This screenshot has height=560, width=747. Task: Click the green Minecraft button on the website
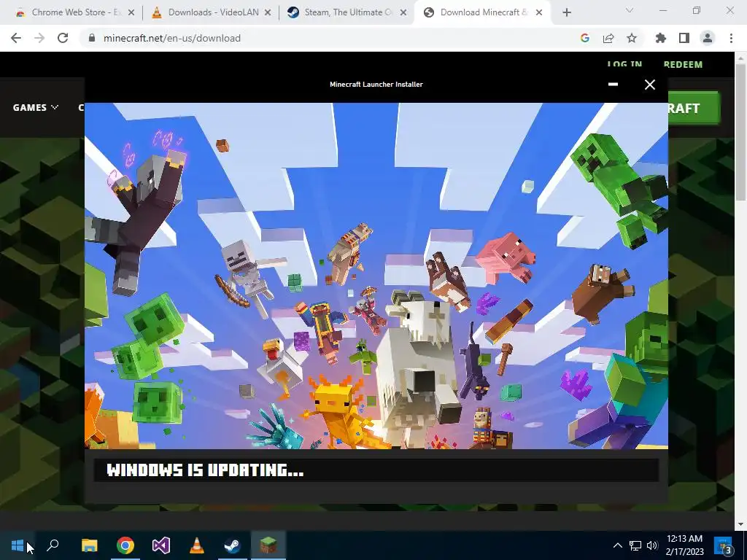click(x=694, y=108)
